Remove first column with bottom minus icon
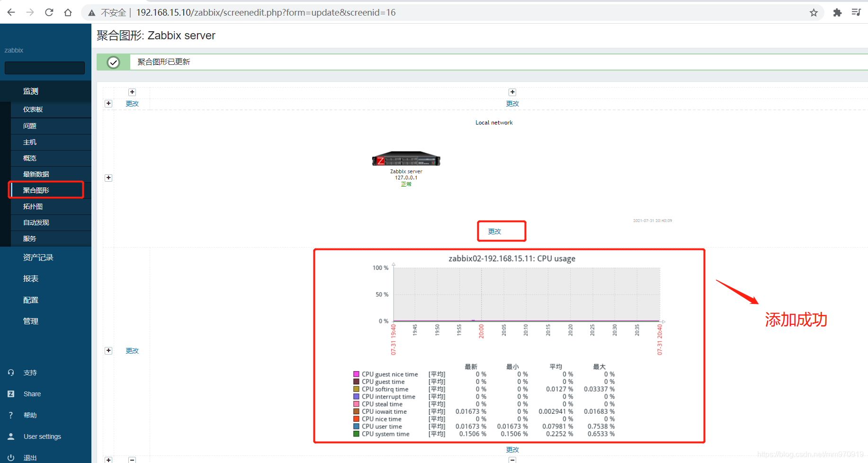868x463 pixels. [x=132, y=460]
